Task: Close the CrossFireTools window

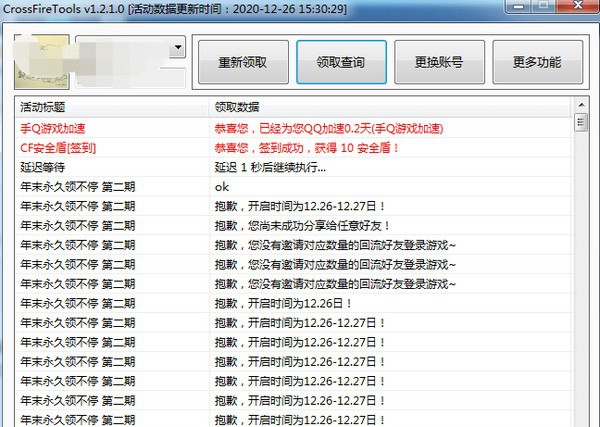Action: 578,6
